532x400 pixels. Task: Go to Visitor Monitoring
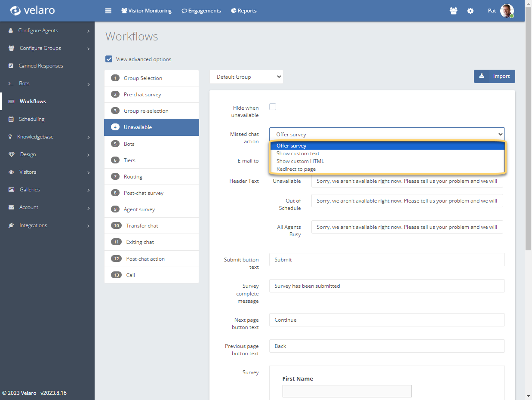point(146,11)
